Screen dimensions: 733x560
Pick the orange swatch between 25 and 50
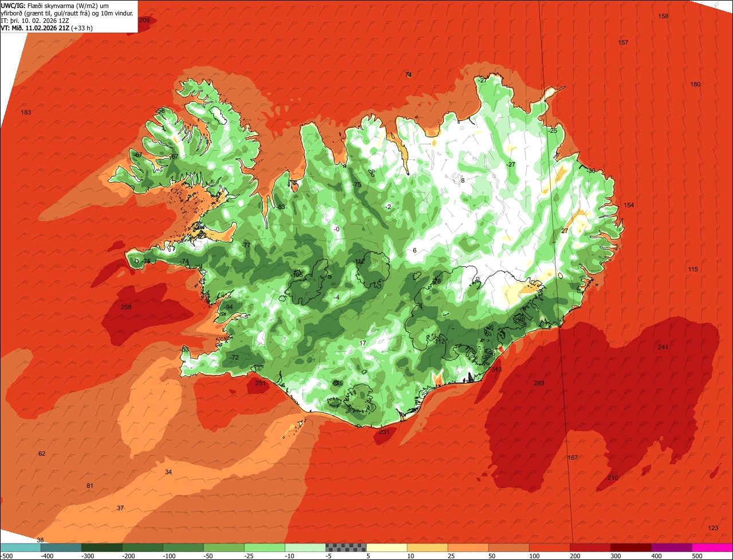pos(468,547)
